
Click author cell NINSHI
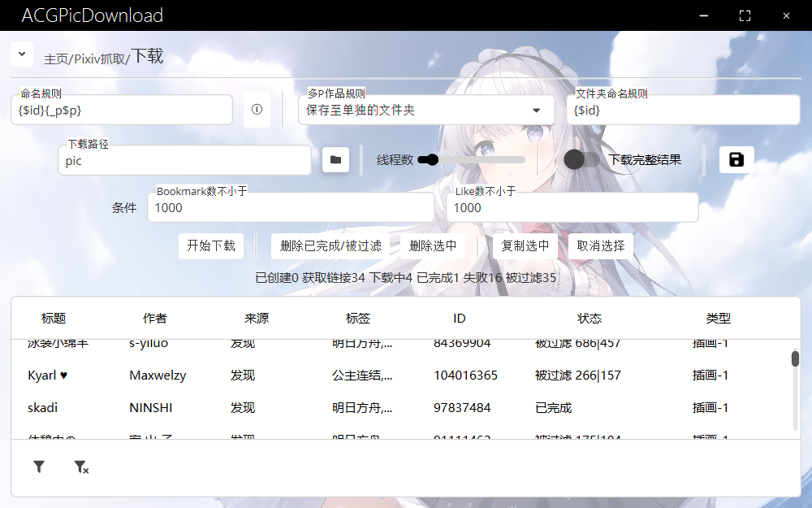151,408
